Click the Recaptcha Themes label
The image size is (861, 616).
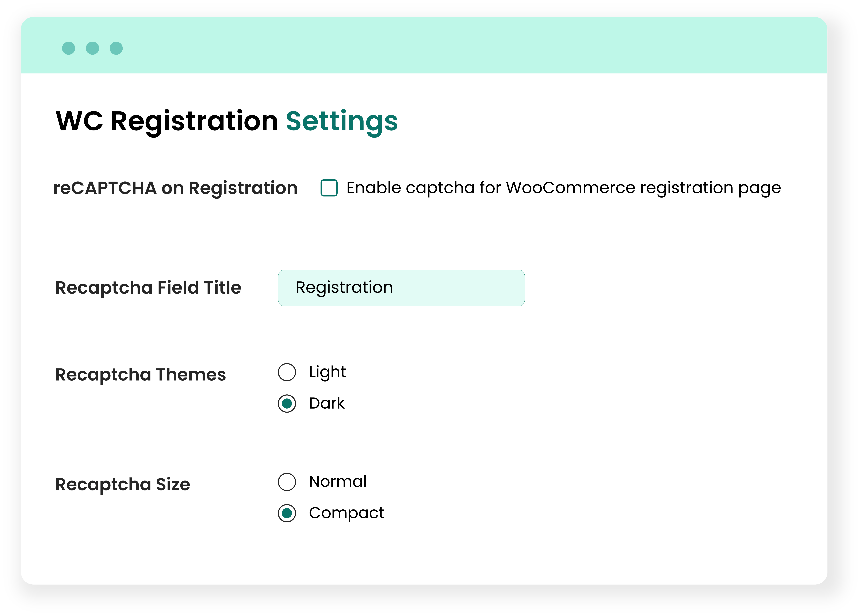[141, 375]
